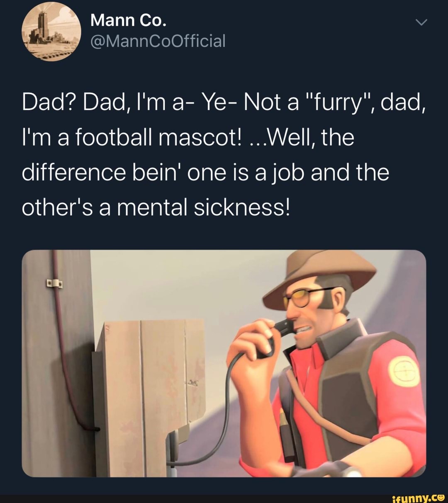This screenshot has height=503, width=448.
Task: Expand the tweet options chevron
Action: 421,23
